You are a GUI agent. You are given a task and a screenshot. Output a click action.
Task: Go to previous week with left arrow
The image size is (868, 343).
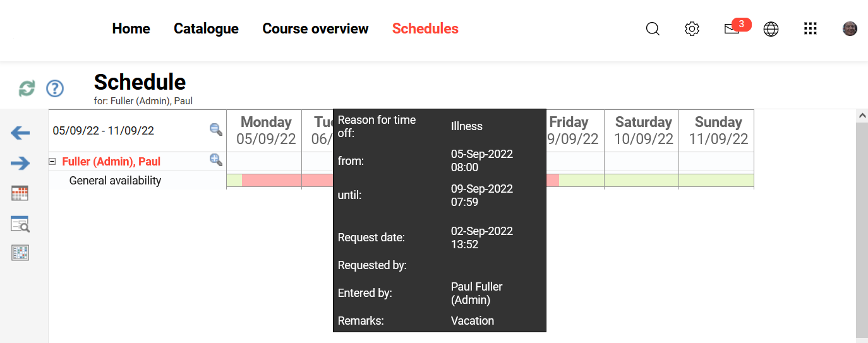click(x=20, y=133)
